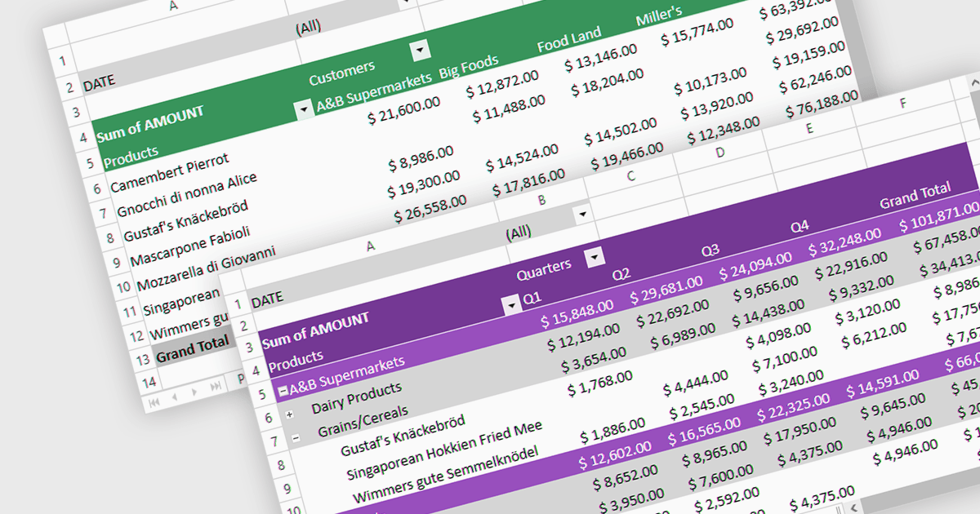The image size is (980, 514).
Task: Open Products dropdown in purple pivot table
Action: (512, 306)
